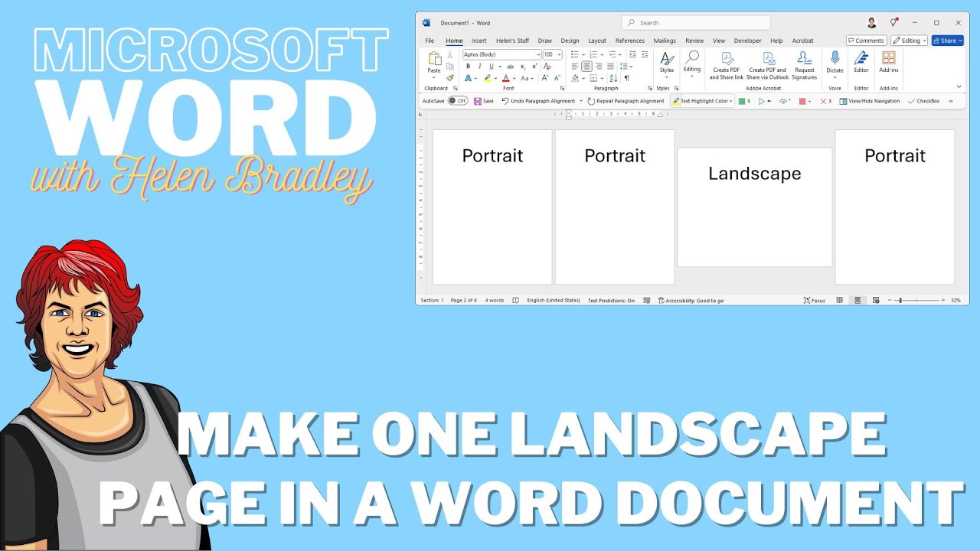Click the Decrease Indent icon

pos(632,54)
